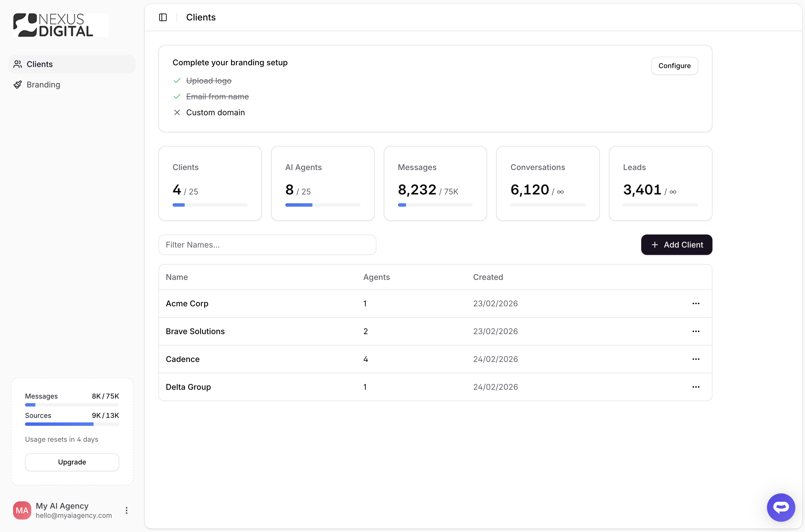Screen dimensions: 805x532
Task: Toggle the sidebar panel icon
Action: 163,17
